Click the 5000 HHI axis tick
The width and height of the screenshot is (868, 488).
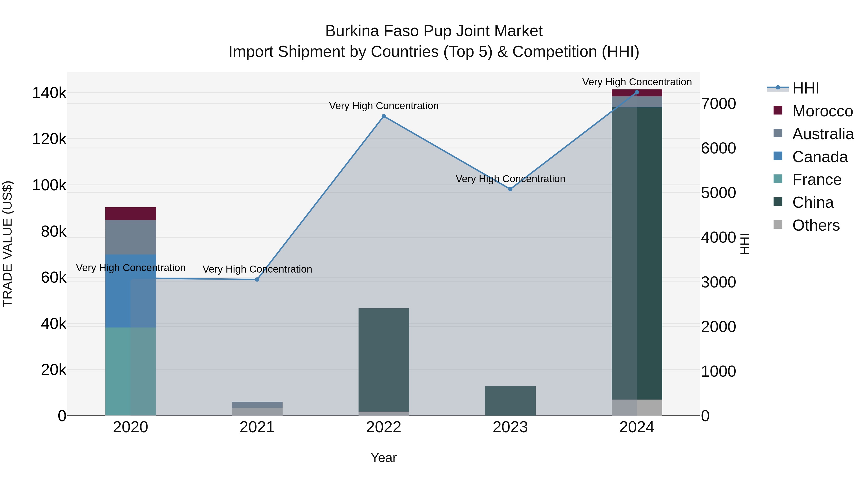point(719,193)
